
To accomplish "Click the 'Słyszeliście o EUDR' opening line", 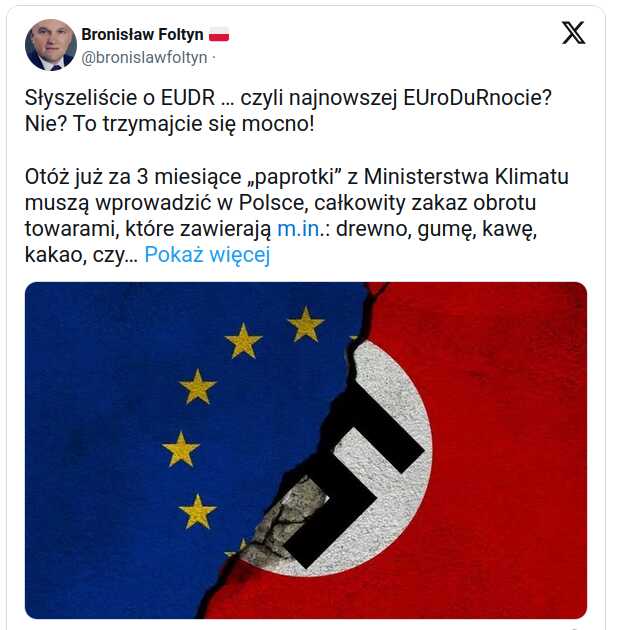I will coord(120,98).
